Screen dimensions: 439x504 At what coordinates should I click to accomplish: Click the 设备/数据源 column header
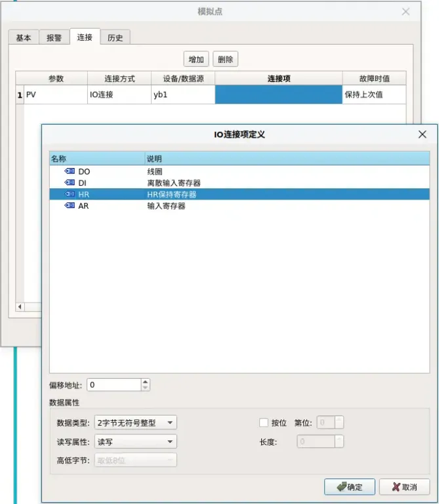[x=183, y=79]
